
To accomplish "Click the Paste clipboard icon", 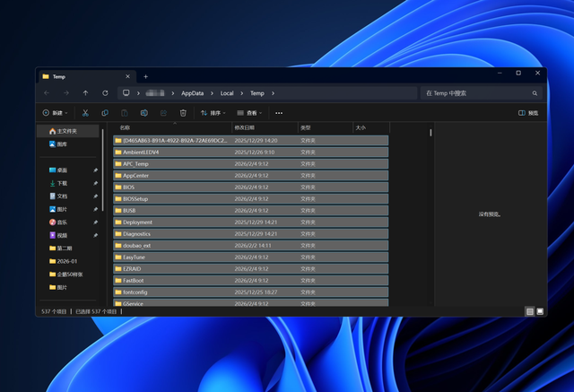I will (125, 113).
